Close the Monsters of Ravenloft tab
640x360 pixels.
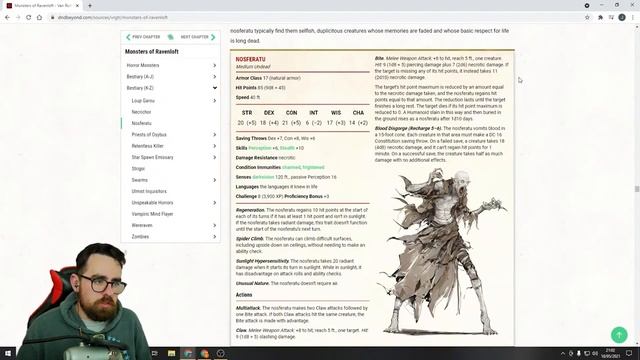77,6
